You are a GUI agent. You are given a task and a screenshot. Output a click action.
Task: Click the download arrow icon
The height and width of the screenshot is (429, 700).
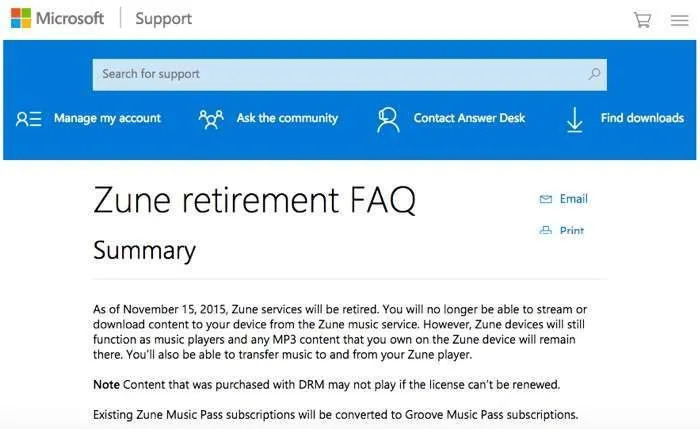click(x=575, y=120)
